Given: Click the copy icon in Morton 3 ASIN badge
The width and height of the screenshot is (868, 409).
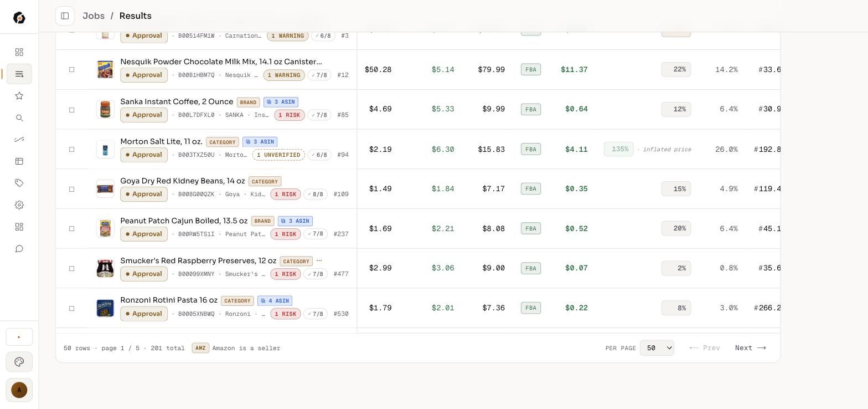Looking at the screenshot, I should tap(248, 142).
